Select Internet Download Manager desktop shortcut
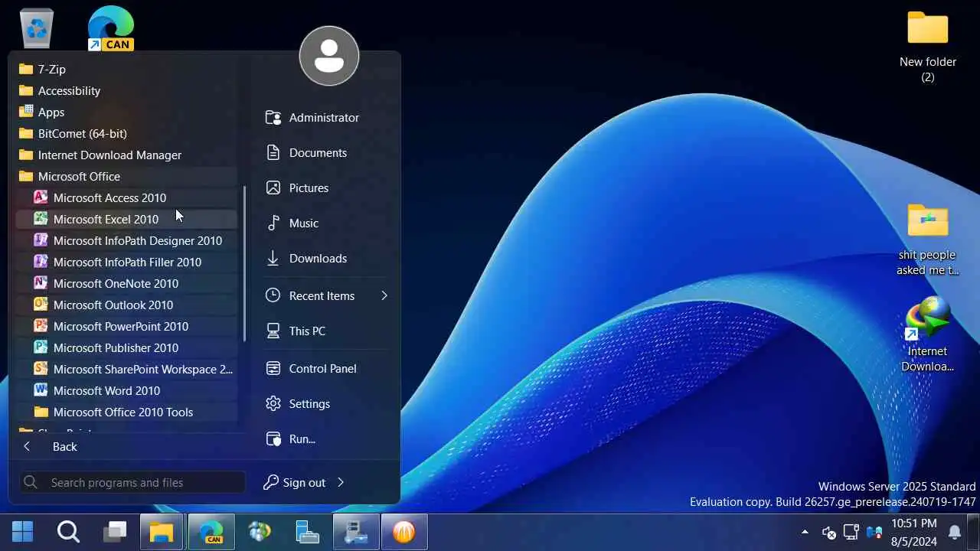 click(x=928, y=335)
